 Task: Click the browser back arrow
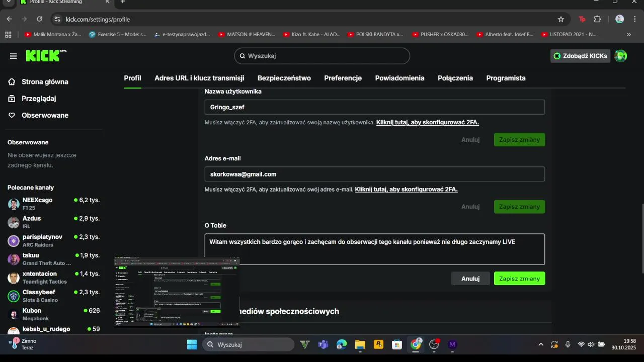[x=9, y=19]
